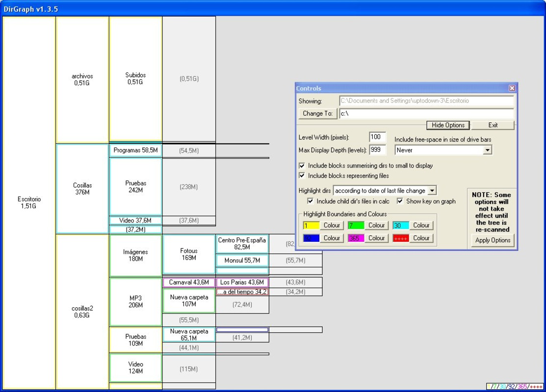Image resolution: width=546 pixels, height=392 pixels.
Task: Close the Controls dialog
Action: 512,88
